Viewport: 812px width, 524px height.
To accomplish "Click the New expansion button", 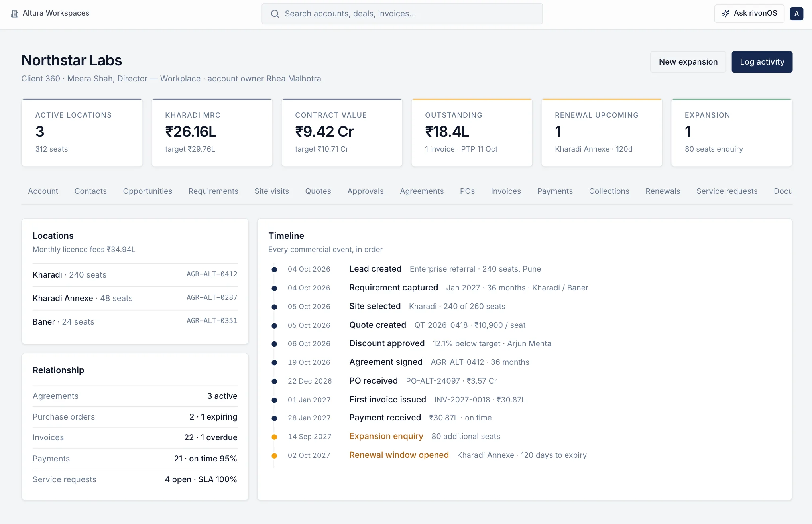I will 688,62.
